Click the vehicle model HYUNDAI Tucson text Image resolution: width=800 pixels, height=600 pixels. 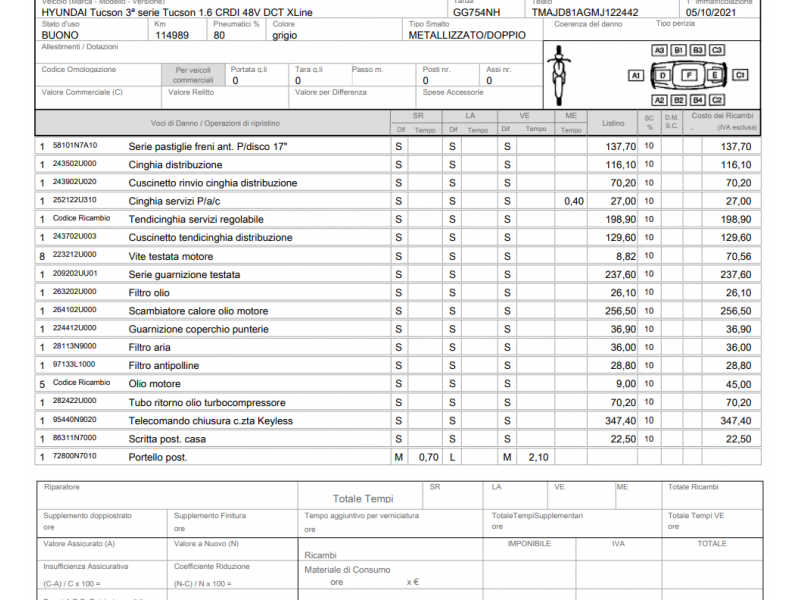[177, 12]
